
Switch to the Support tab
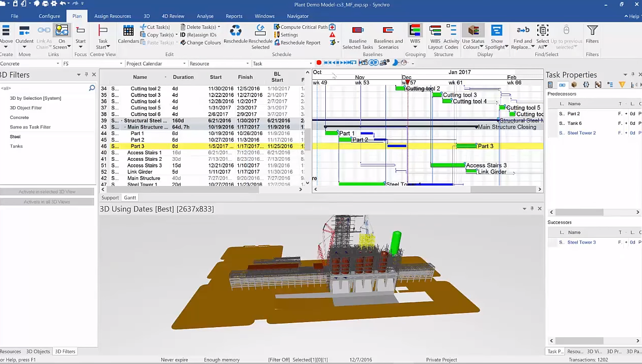(x=110, y=198)
